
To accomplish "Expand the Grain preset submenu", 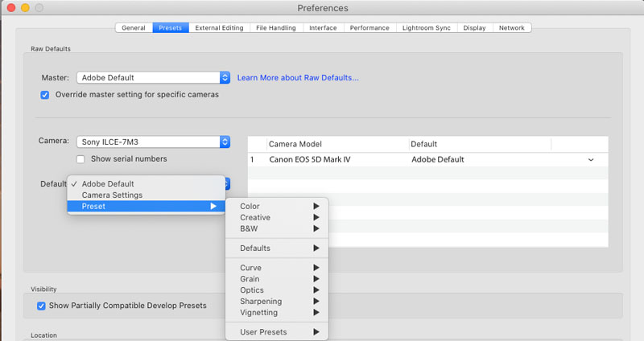I will point(277,278).
